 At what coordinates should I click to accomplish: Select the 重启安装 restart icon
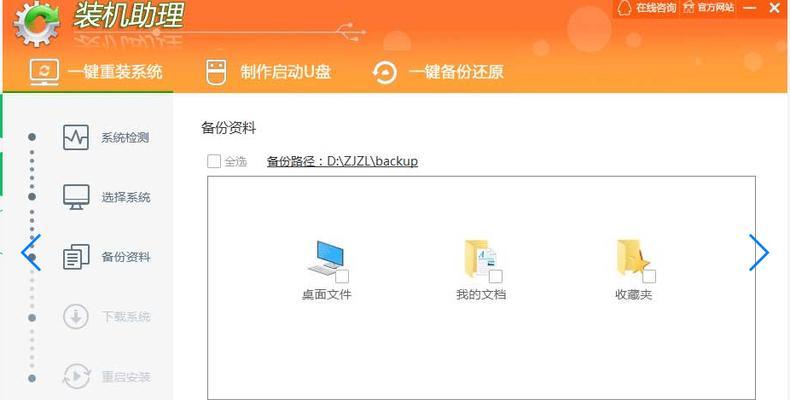(76, 376)
